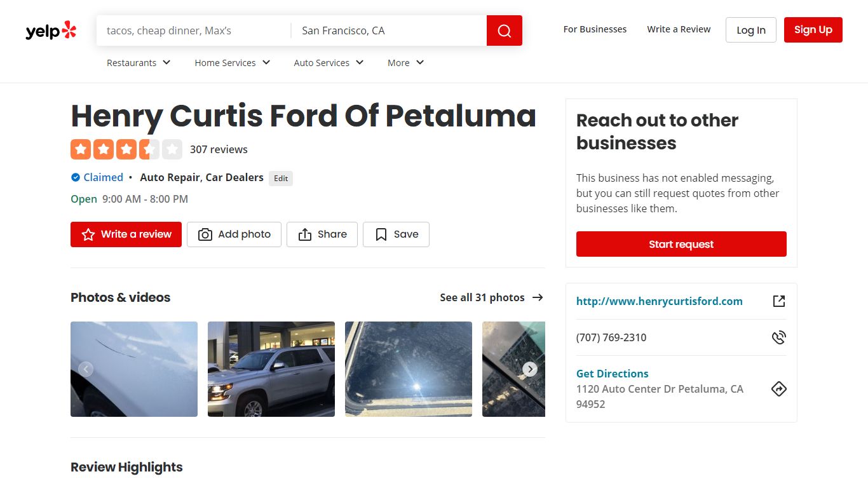868x488 pixels.
Task: Open the More dropdown menu
Action: point(405,63)
